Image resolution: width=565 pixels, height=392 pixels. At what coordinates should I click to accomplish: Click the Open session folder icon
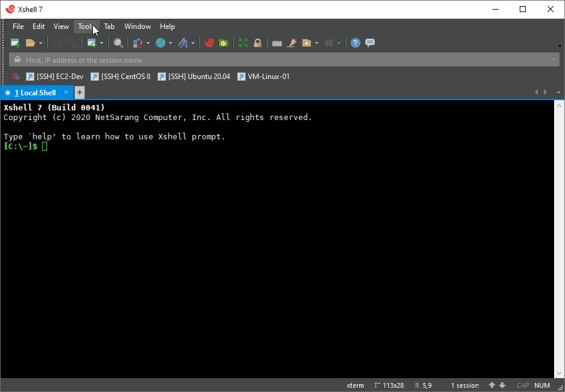(30, 43)
